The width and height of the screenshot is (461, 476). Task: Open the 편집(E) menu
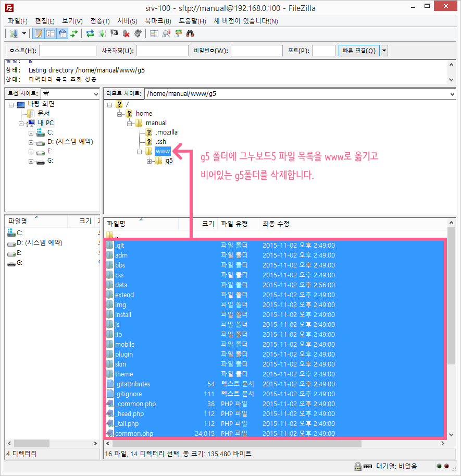[x=45, y=21]
